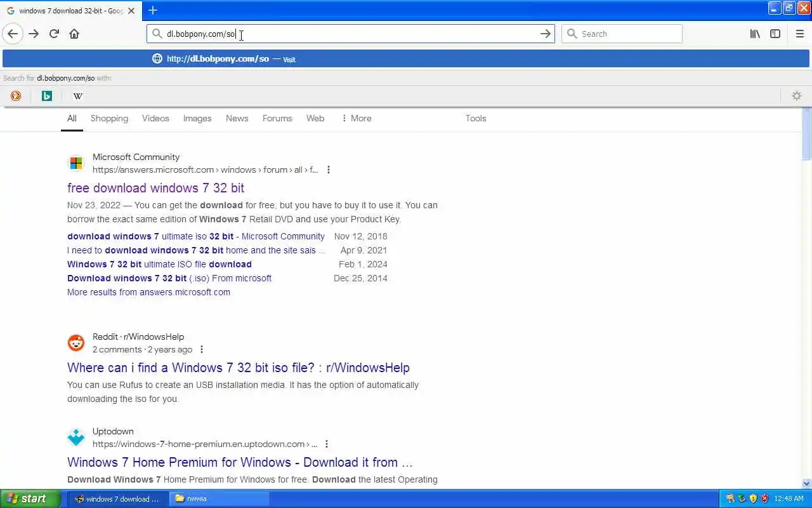The width and height of the screenshot is (812, 508).
Task: Open 'Windows 7 Home Premium for Windows' result
Action: (x=240, y=462)
